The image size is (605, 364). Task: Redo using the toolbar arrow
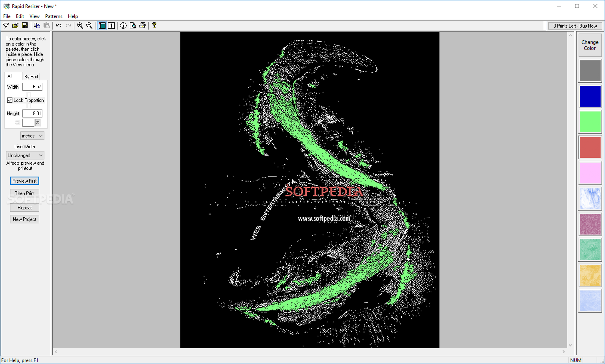pos(68,26)
